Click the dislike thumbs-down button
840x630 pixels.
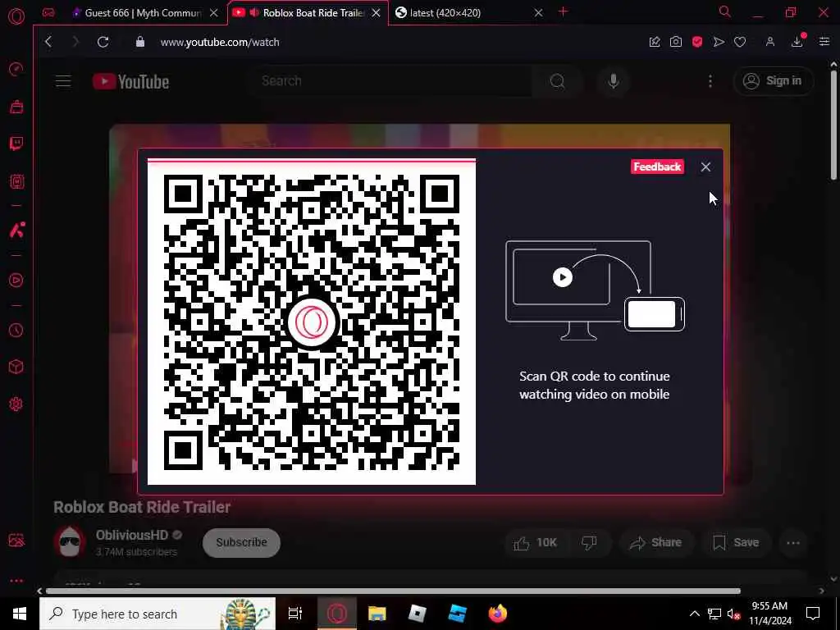point(589,543)
